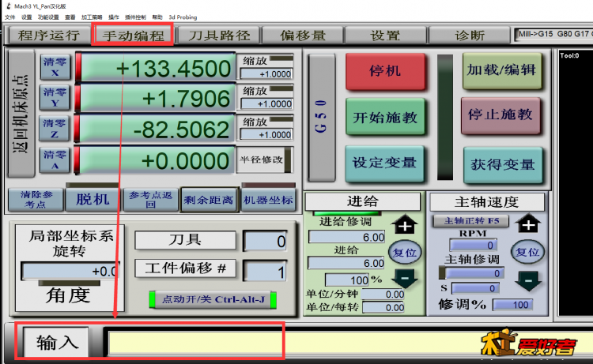593x364 pixels.
Task: Open the 帮助 menu
Action: point(157,17)
